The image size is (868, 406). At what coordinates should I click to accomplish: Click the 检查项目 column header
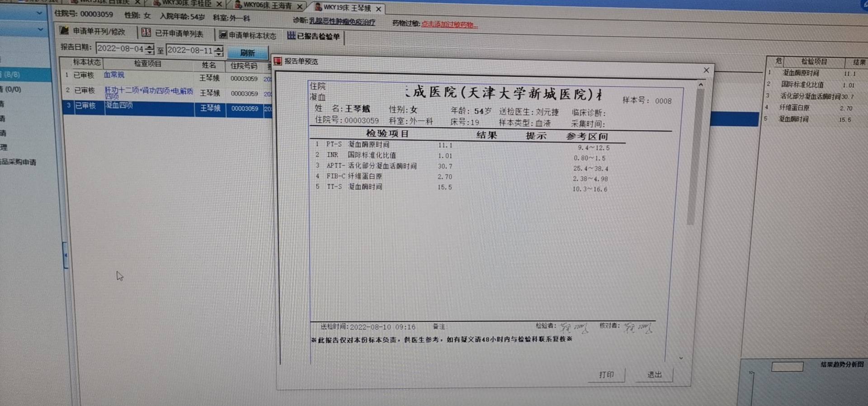(x=147, y=63)
